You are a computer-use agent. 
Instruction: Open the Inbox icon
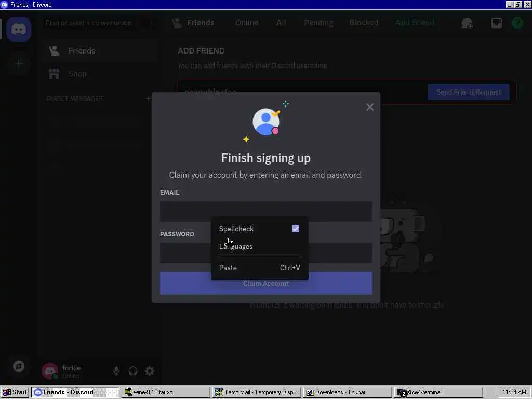tap(496, 23)
